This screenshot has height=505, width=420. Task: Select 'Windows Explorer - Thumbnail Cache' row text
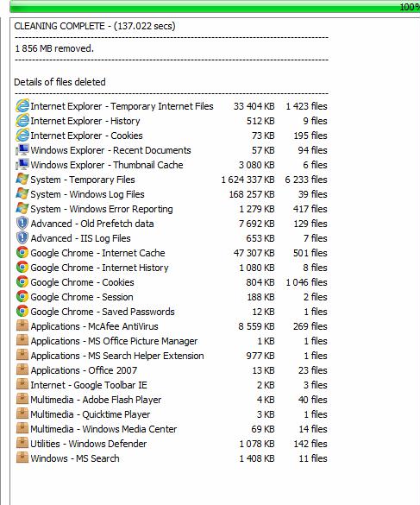(x=107, y=165)
